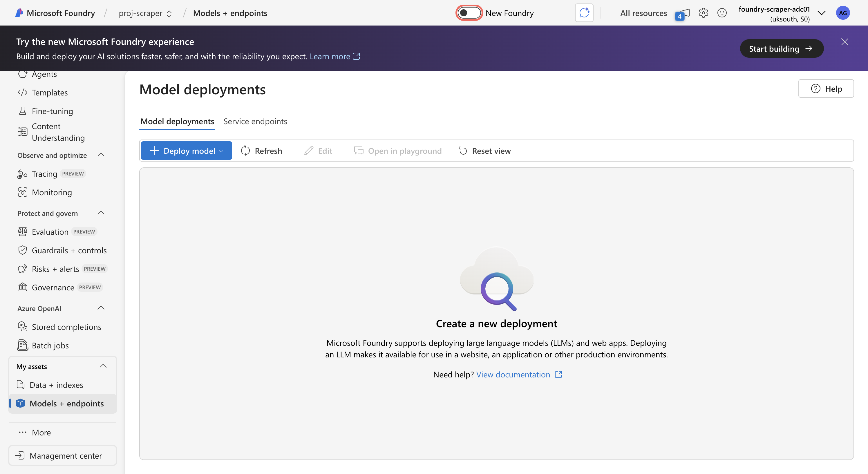The image size is (868, 474).
Task: Open the AG user avatar
Action: 843,13
